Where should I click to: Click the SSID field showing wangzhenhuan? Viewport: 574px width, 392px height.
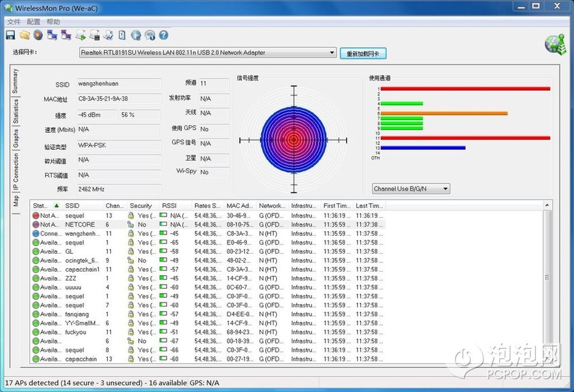point(119,84)
